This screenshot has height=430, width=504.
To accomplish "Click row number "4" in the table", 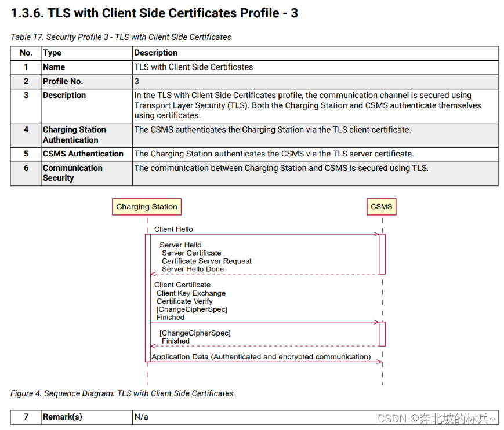I will (26, 130).
